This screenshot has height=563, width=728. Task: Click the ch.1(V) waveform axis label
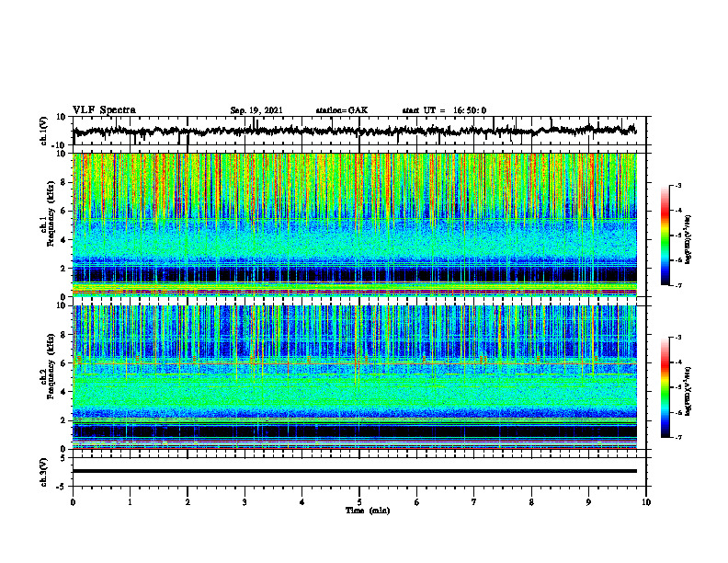click(44, 131)
